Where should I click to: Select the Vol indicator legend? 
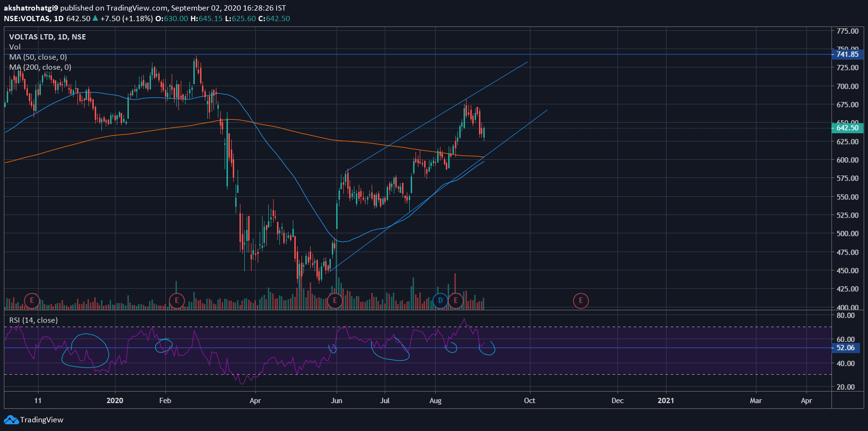click(x=15, y=47)
